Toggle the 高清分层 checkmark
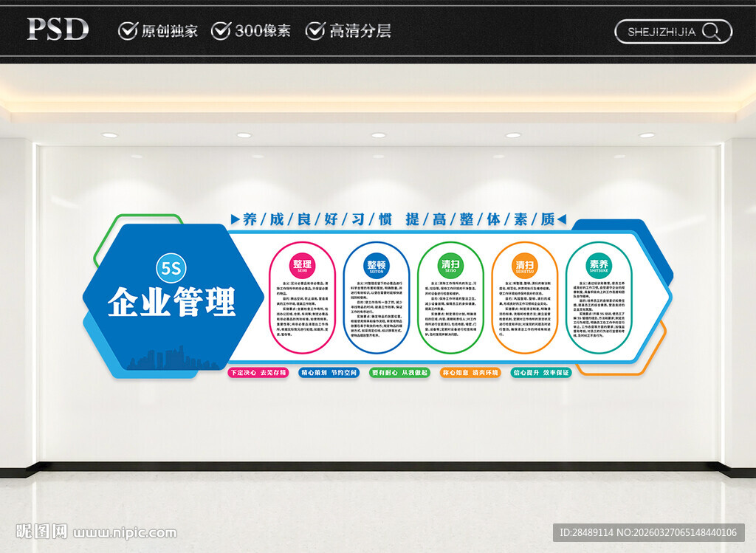The width and height of the screenshot is (756, 553). [316, 31]
